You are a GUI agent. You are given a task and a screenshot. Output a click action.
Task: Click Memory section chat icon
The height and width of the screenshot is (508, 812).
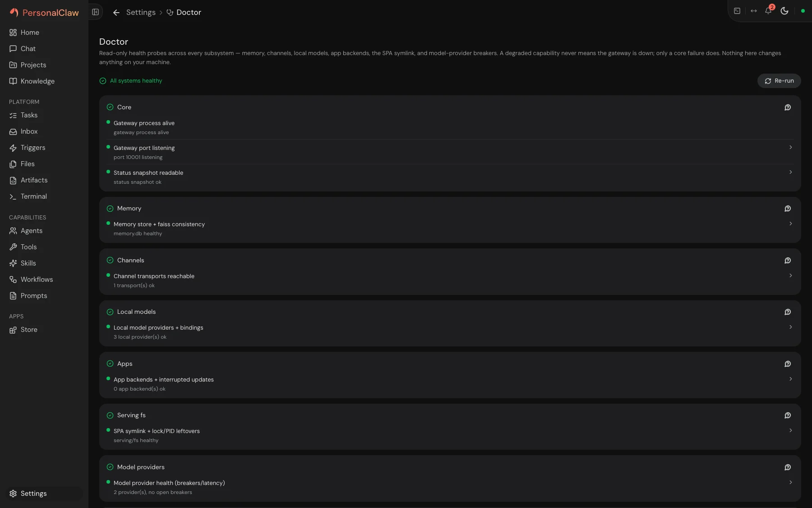pos(788,209)
